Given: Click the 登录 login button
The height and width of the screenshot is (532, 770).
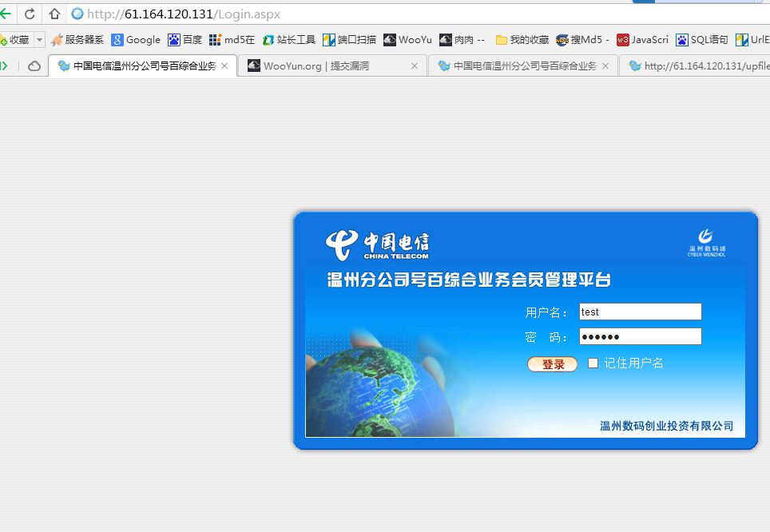Looking at the screenshot, I should (x=552, y=364).
